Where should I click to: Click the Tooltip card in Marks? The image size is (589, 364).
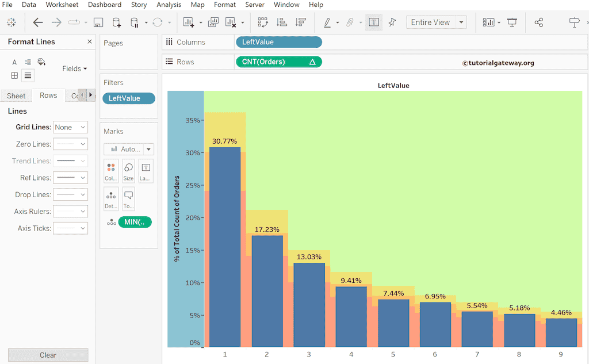[x=128, y=198]
